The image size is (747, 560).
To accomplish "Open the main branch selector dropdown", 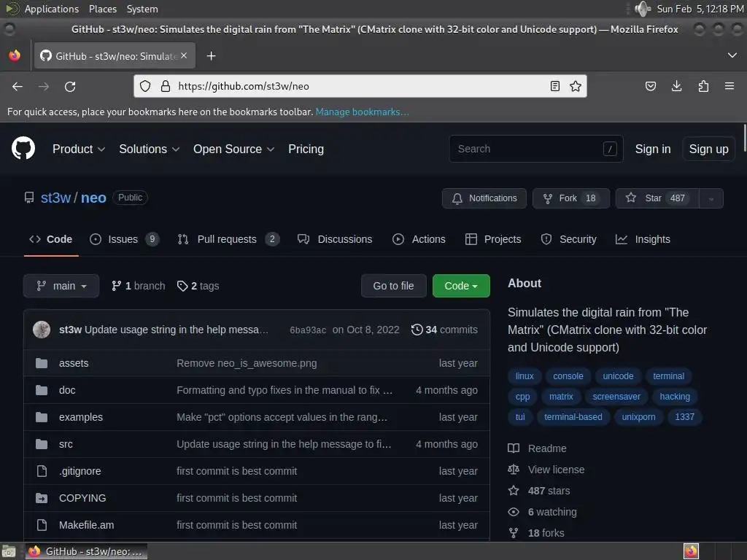I will click(61, 286).
